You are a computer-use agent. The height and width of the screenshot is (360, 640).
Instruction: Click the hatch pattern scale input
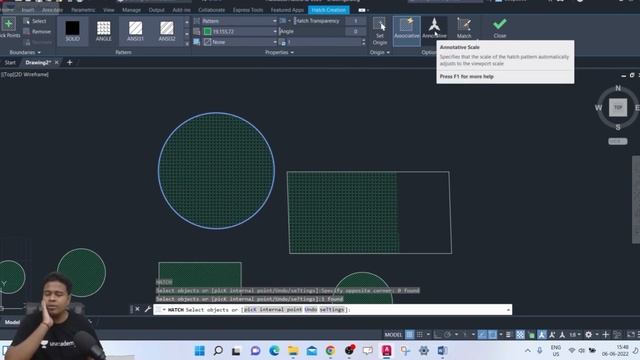(x=325, y=42)
